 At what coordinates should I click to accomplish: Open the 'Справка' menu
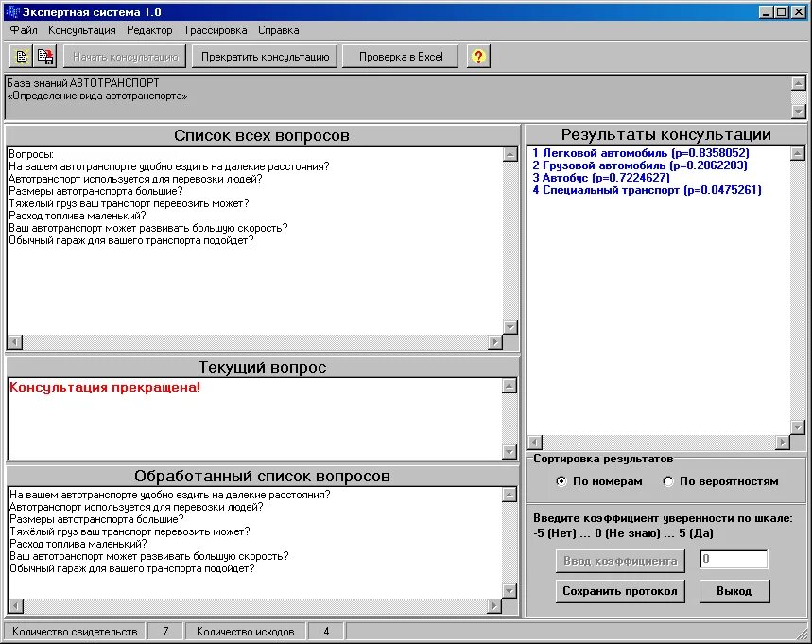[x=279, y=30]
